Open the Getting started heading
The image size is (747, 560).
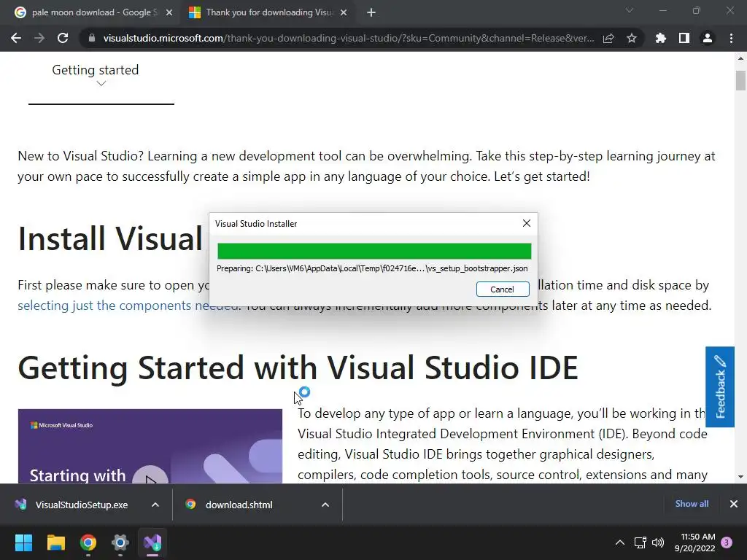pos(96,70)
